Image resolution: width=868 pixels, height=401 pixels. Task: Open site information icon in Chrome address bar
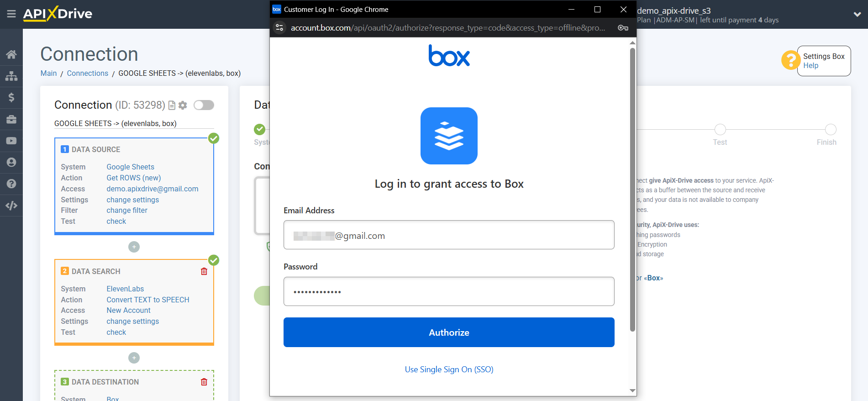279,28
